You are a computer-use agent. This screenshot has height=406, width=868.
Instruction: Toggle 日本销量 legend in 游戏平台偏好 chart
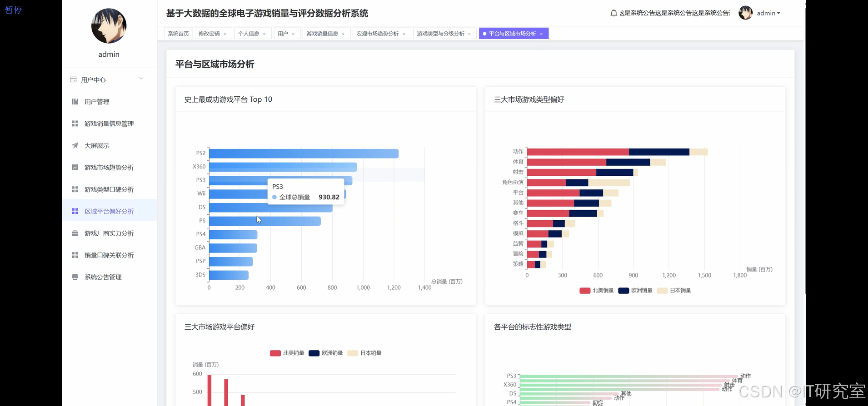click(x=364, y=353)
